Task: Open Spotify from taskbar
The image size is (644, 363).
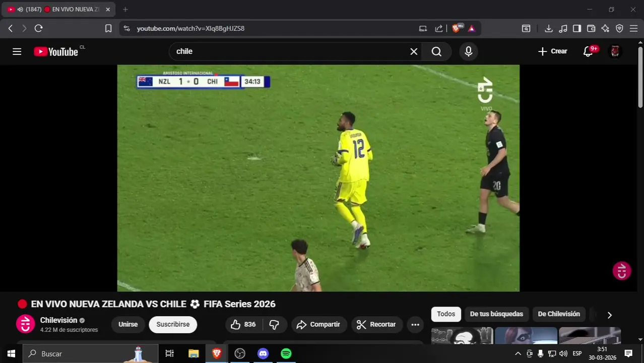Action: pyautogui.click(x=286, y=353)
